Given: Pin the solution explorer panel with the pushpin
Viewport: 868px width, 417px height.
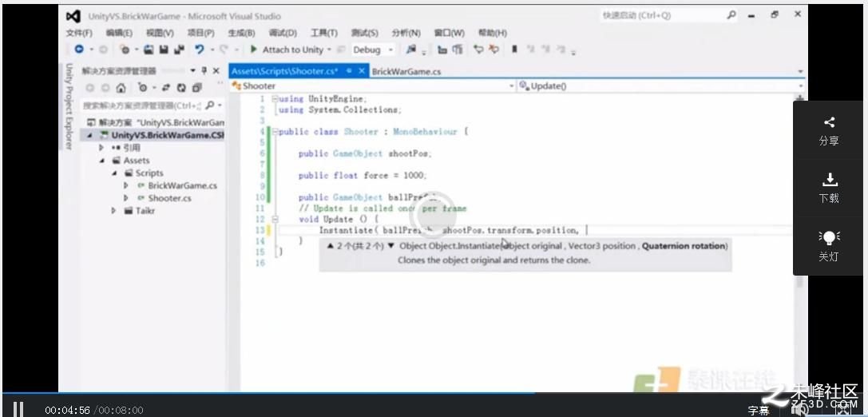Looking at the screenshot, I should pyautogui.click(x=204, y=70).
